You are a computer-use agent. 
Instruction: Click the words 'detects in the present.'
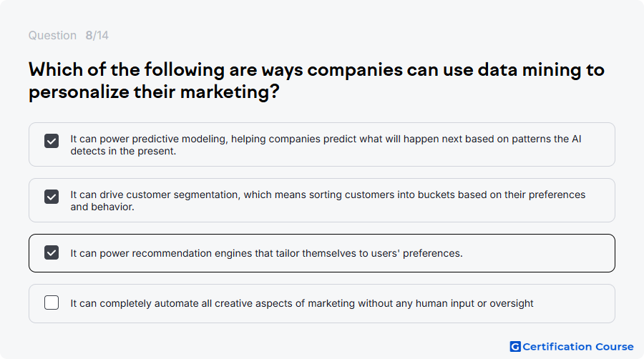tap(123, 151)
